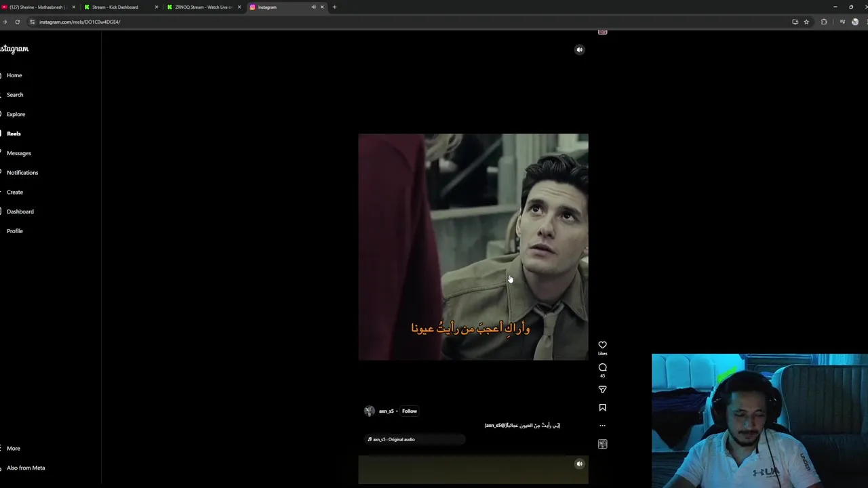This screenshot has height=488, width=868.
Task: Open the axn_s5 username link
Action: click(386, 411)
